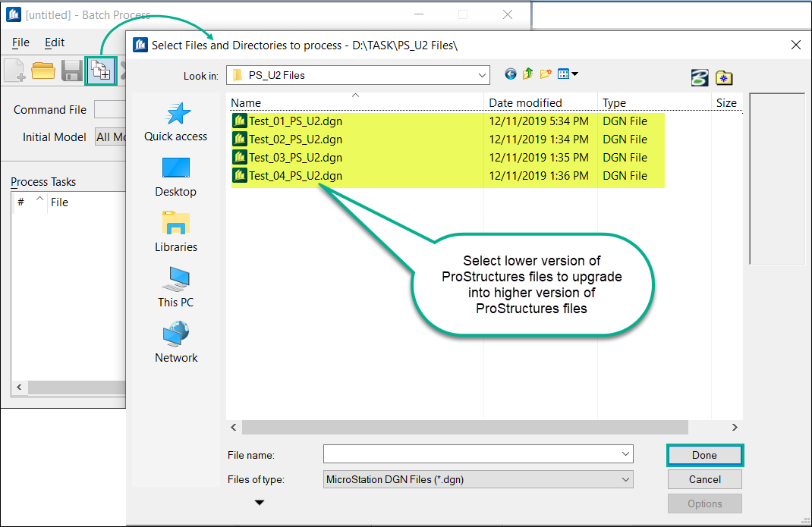
Task: Open the View menu icon in file dialog
Action: [x=568, y=74]
